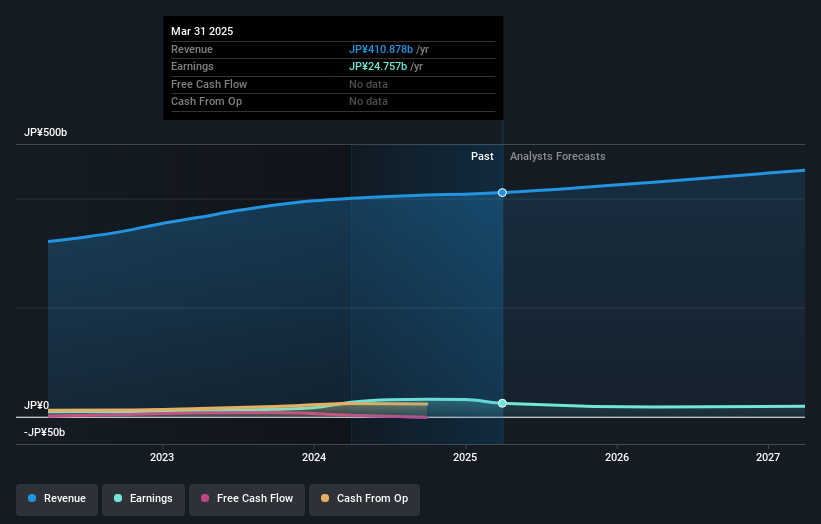Viewport: 821px width, 524px height.
Task: Click the 2025 x-axis label
Action: pos(465,458)
